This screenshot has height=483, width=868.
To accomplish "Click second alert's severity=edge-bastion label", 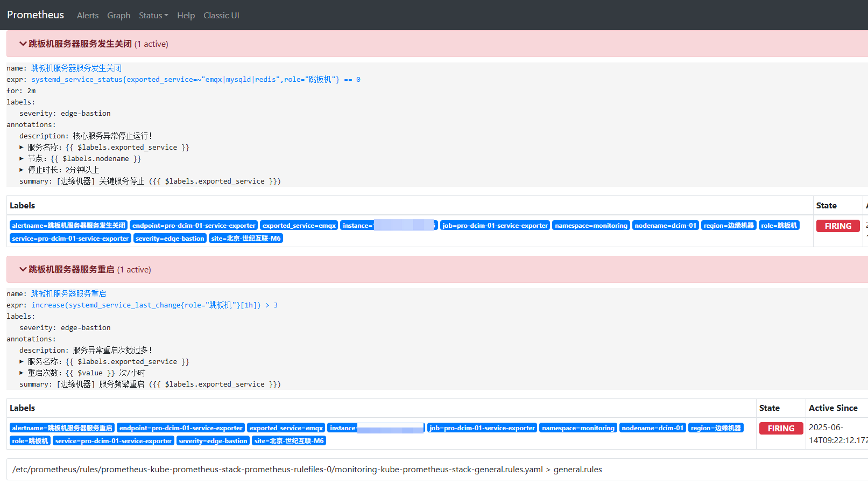I will click(213, 441).
